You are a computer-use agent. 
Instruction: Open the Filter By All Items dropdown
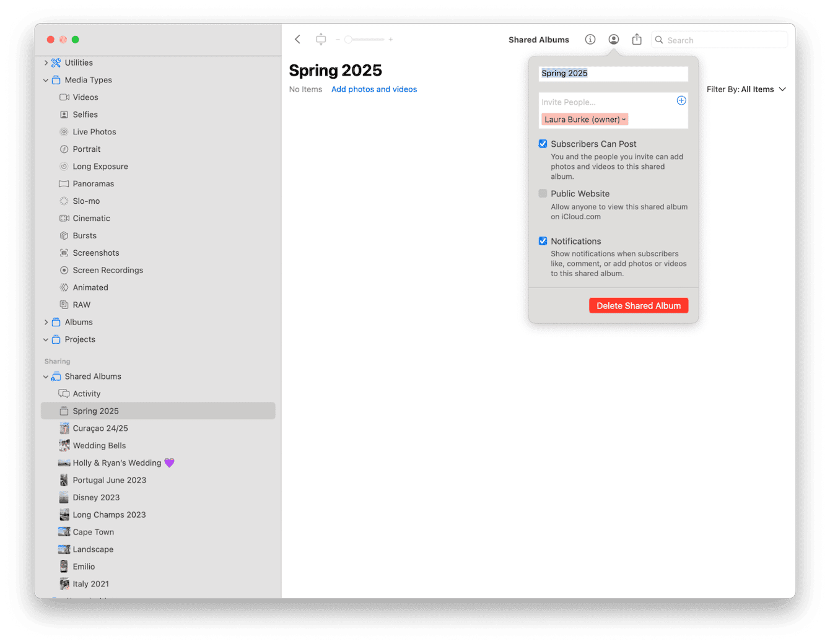click(746, 89)
